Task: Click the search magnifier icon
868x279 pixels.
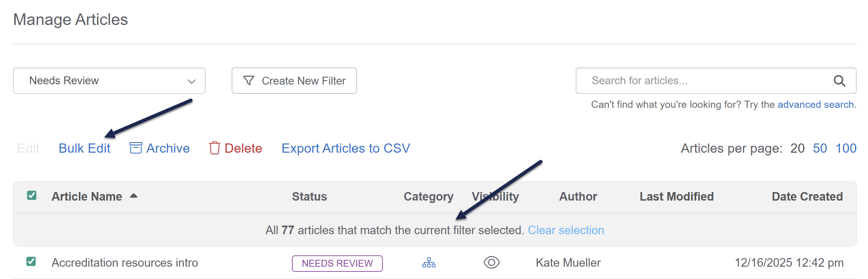Action: click(x=839, y=81)
